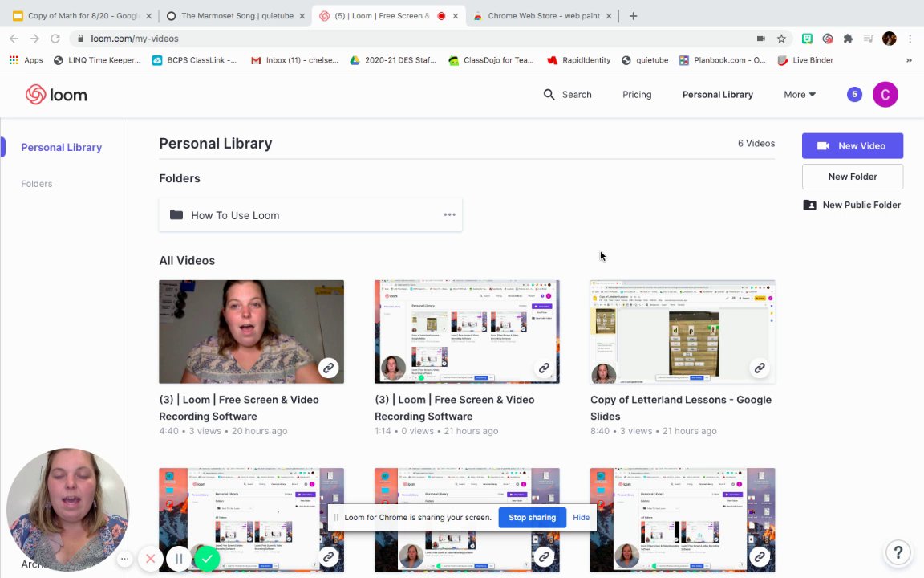Open the Inbox (11) bookmark
This screenshot has height=578, width=924.
click(x=294, y=60)
